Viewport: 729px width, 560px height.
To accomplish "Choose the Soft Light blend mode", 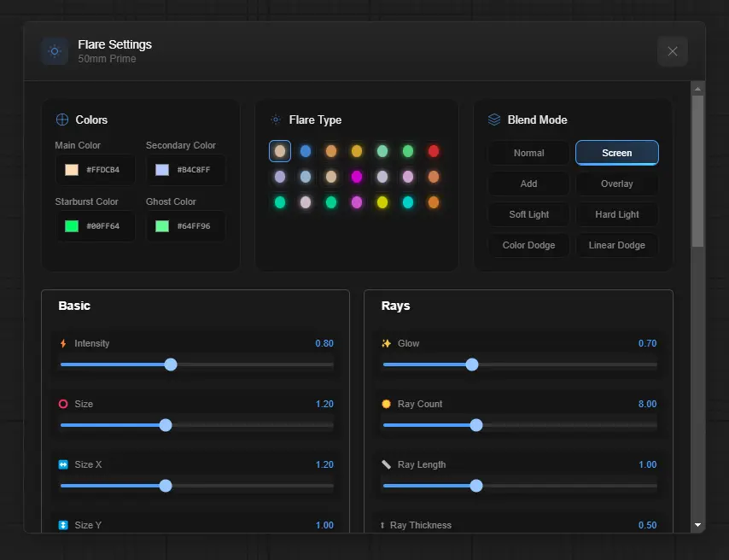I will 528,215.
